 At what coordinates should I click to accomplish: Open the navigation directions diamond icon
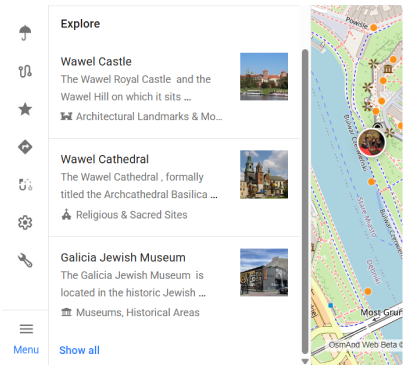(25, 147)
